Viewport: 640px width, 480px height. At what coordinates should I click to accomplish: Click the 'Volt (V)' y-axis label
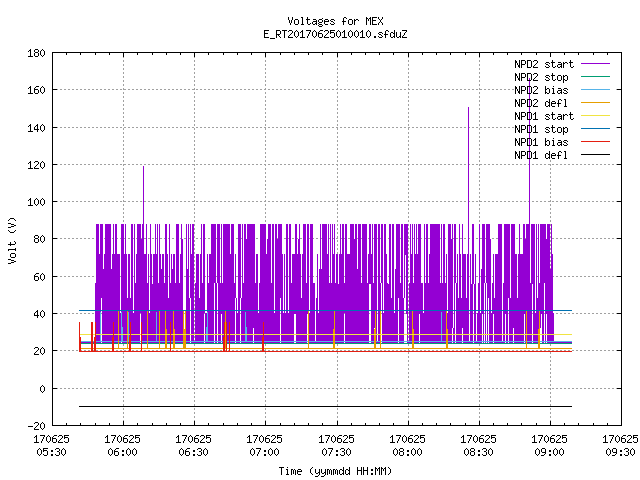tap(13, 240)
